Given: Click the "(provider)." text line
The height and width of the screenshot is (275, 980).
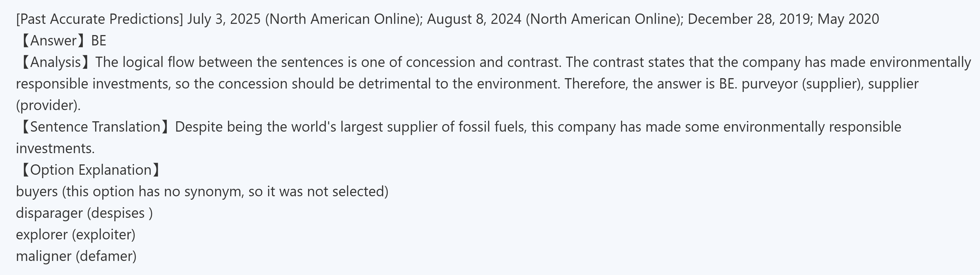Looking at the screenshot, I should pyautogui.click(x=48, y=105).
